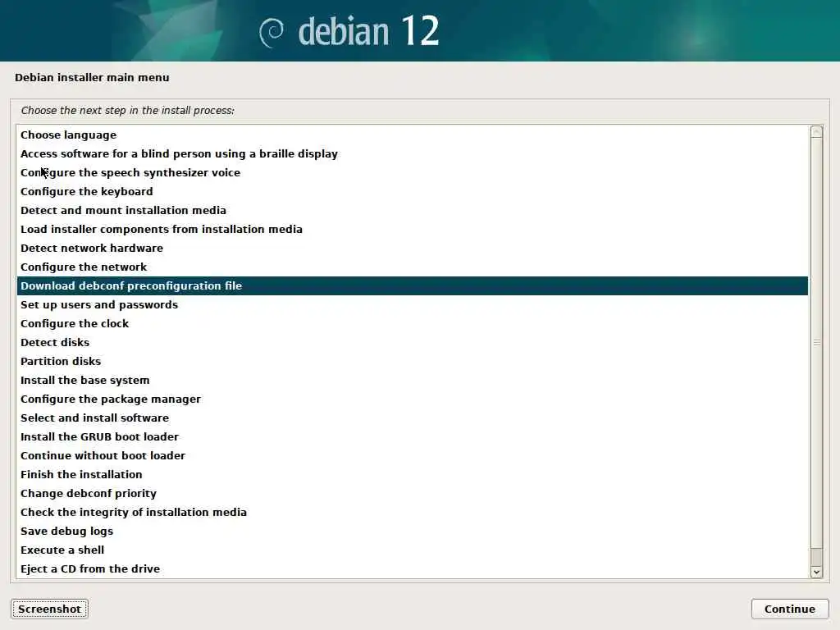Select Detect network hardware

(x=412, y=248)
